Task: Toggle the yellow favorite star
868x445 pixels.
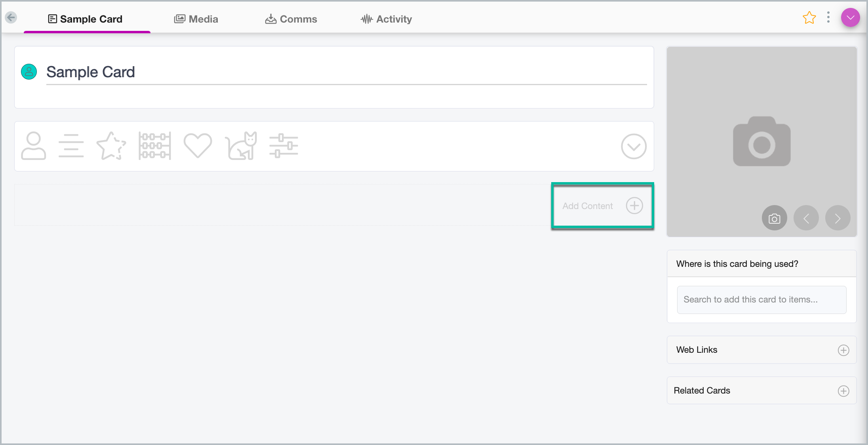Action: 809,18
